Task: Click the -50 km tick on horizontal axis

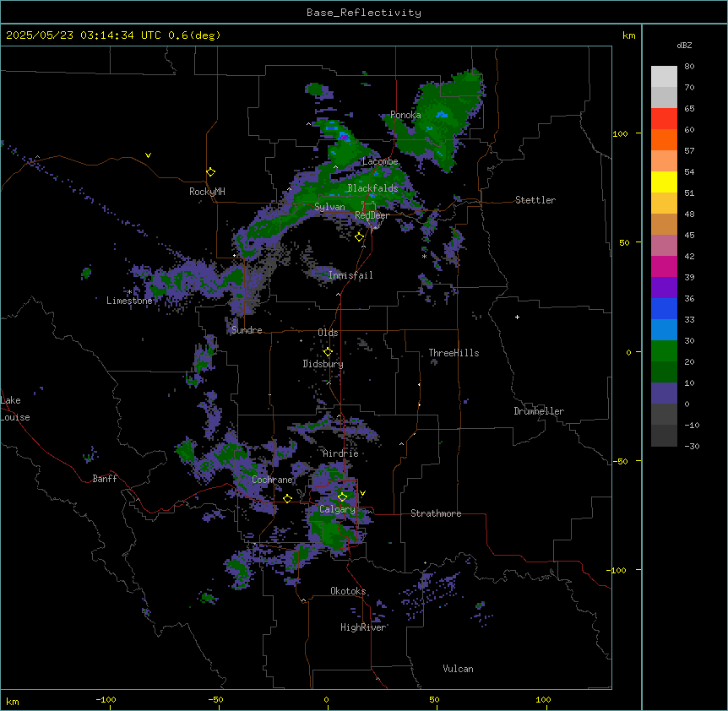Action: (216, 699)
